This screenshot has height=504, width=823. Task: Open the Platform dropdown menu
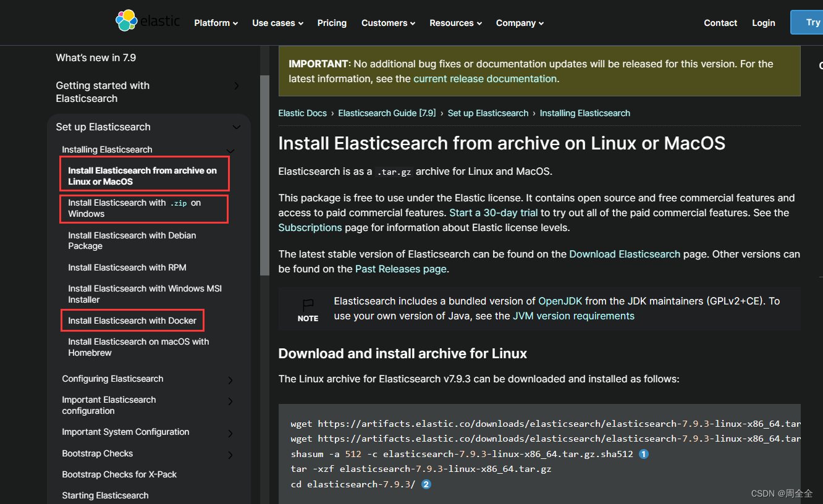216,23
